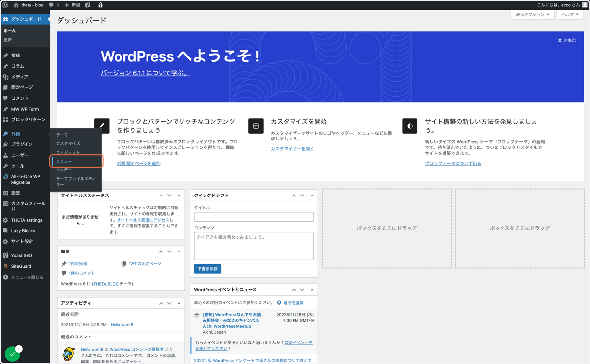Open the バージョン 6.1.1 について学ぶ link
590x364 pixels.
tap(145, 73)
